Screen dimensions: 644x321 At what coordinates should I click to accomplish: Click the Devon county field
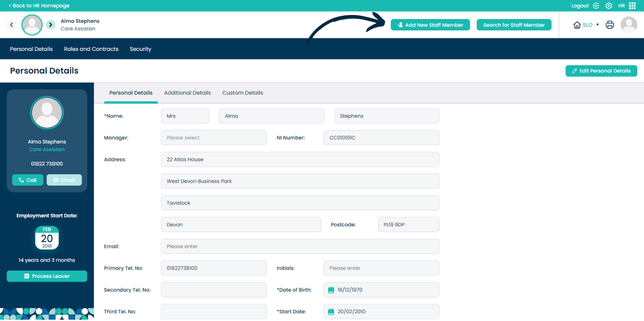point(241,225)
